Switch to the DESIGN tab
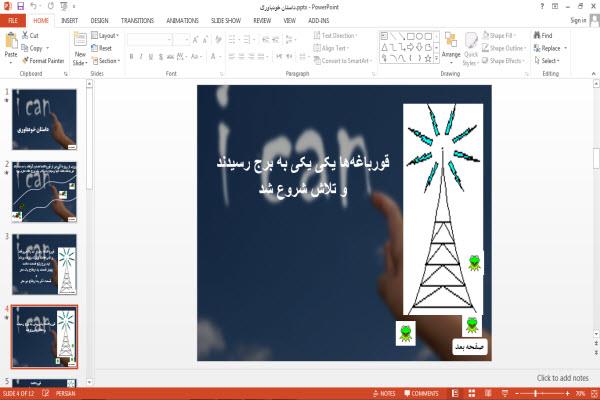The image size is (600, 400). tap(99, 21)
